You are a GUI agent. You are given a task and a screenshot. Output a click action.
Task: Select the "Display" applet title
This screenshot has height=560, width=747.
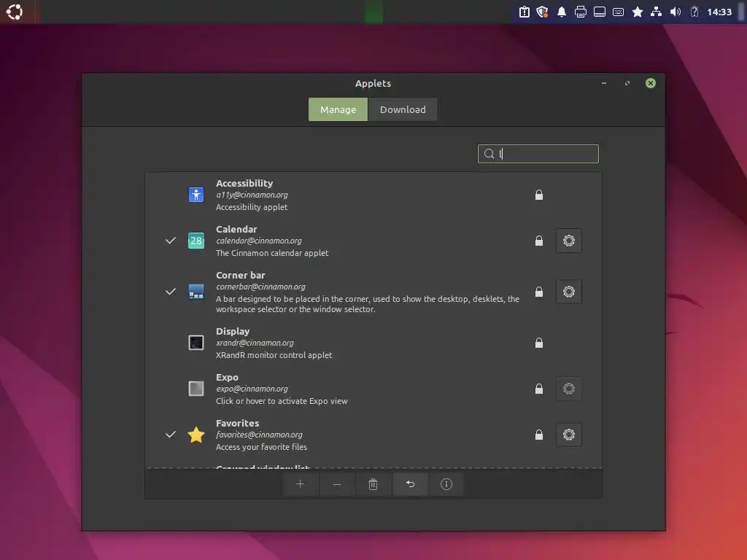(233, 332)
